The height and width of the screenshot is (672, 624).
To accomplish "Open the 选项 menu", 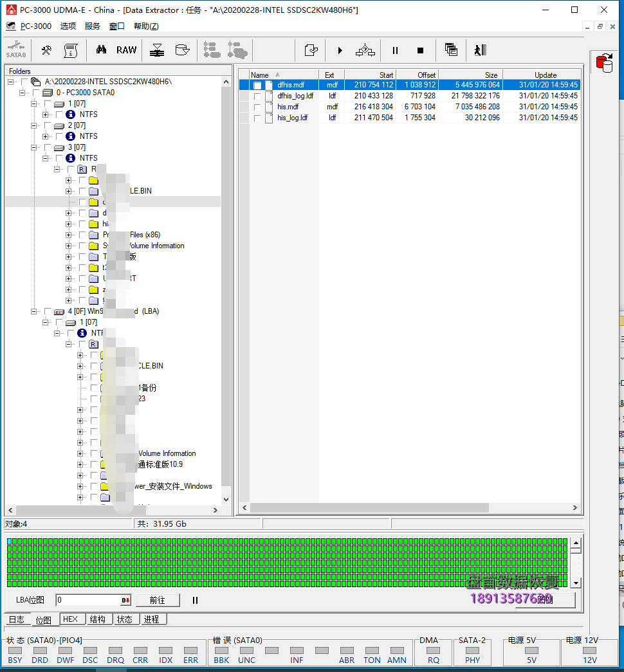I will click(x=68, y=26).
